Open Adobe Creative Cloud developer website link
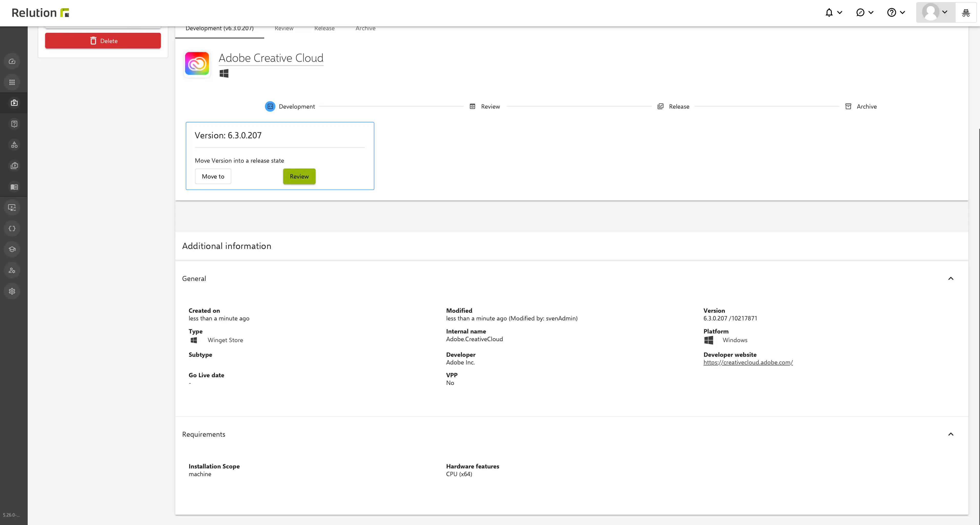 748,362
